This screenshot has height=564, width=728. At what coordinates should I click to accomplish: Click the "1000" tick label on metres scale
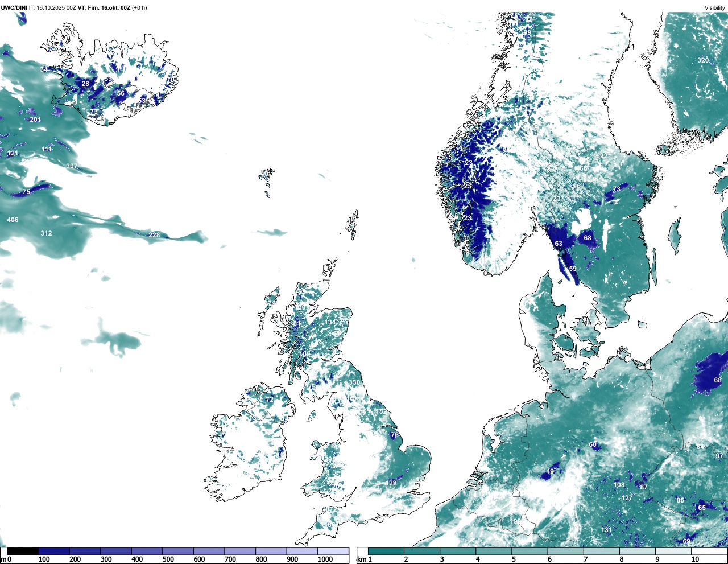pos(325,559)
